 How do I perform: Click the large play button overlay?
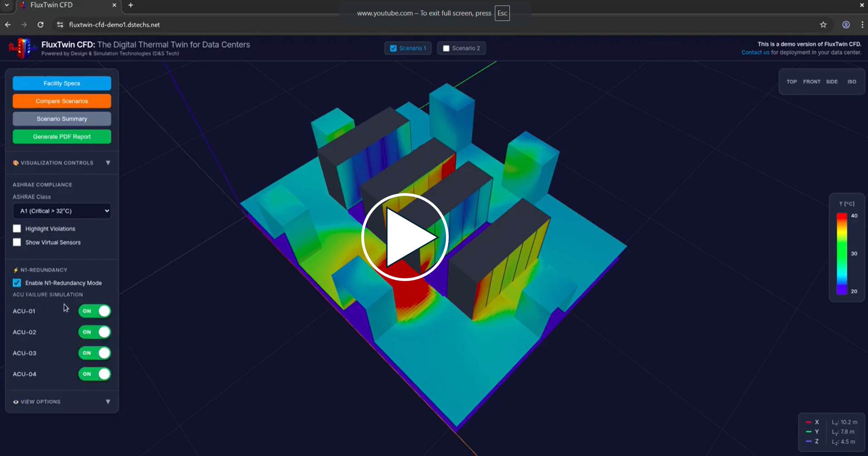405,237
